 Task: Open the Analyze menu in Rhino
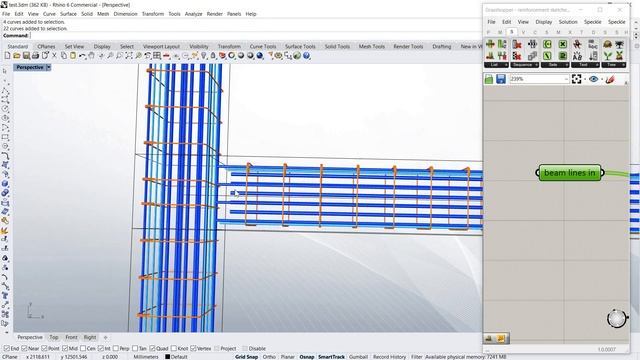pyautogui.click(x=193, y=14)
